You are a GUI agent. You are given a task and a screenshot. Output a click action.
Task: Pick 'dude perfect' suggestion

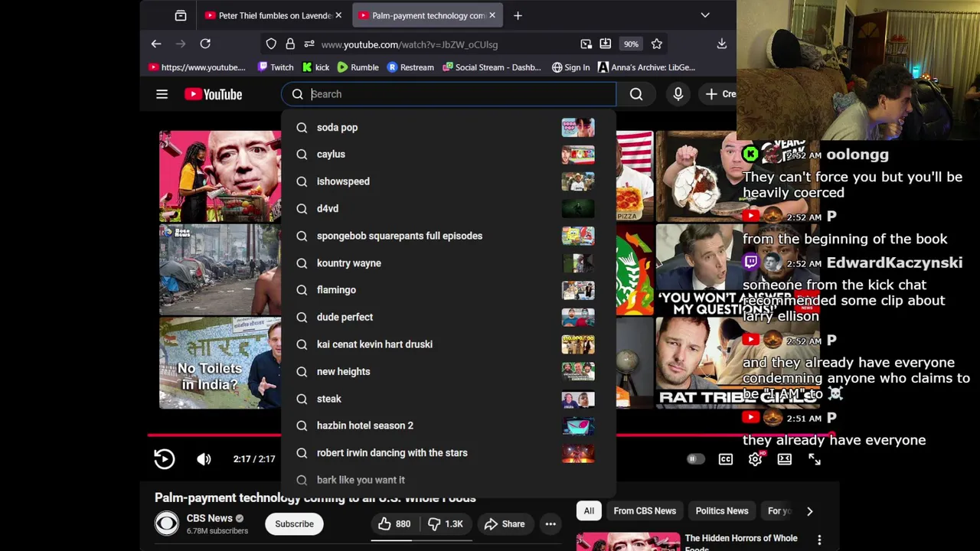449,317
